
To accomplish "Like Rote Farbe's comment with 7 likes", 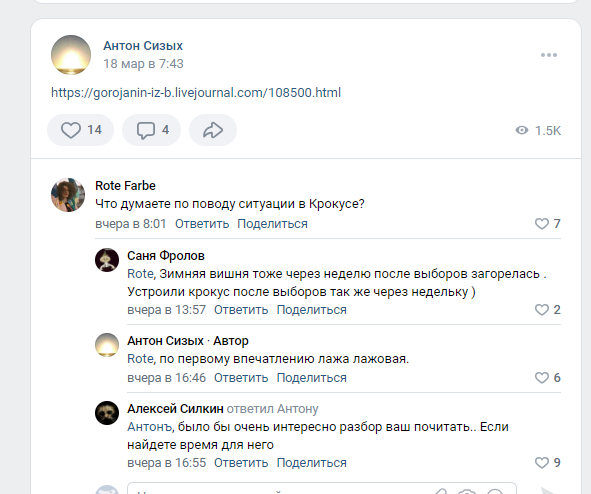I will tap(547, 223).
